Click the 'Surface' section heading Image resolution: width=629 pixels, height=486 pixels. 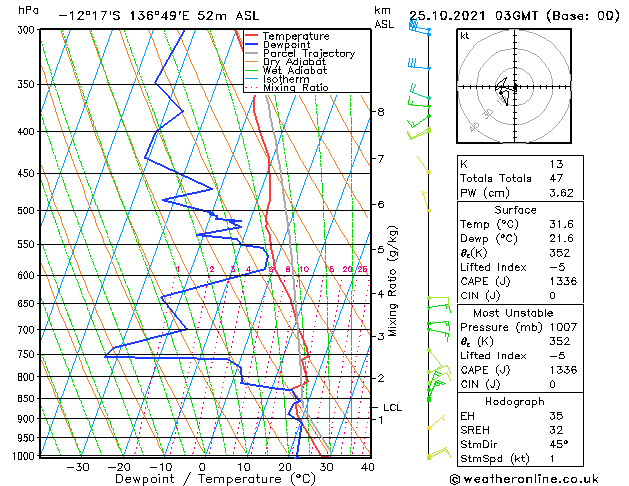[515, 210]
